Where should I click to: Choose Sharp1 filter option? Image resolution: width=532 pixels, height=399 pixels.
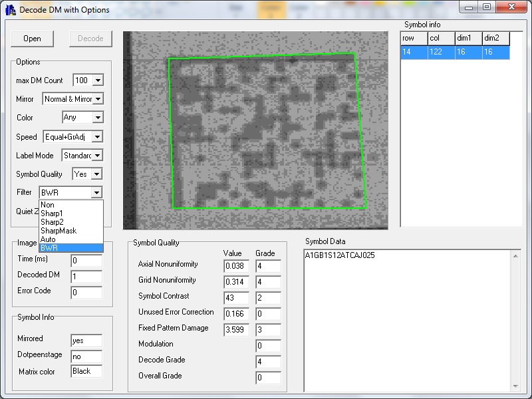tap(71, 213)
